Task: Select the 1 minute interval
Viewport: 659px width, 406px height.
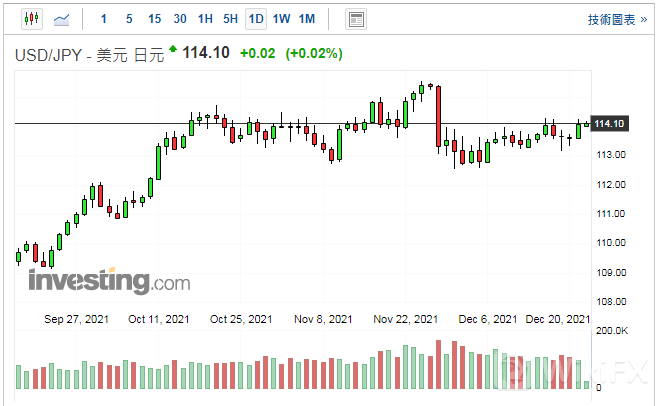Action: point(104,19)
